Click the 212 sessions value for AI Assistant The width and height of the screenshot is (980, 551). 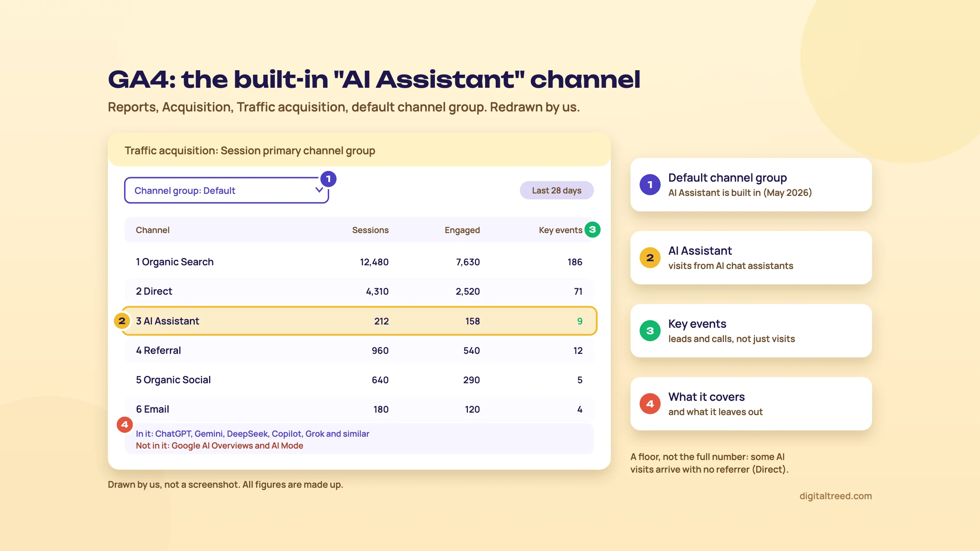pos(381,321)
